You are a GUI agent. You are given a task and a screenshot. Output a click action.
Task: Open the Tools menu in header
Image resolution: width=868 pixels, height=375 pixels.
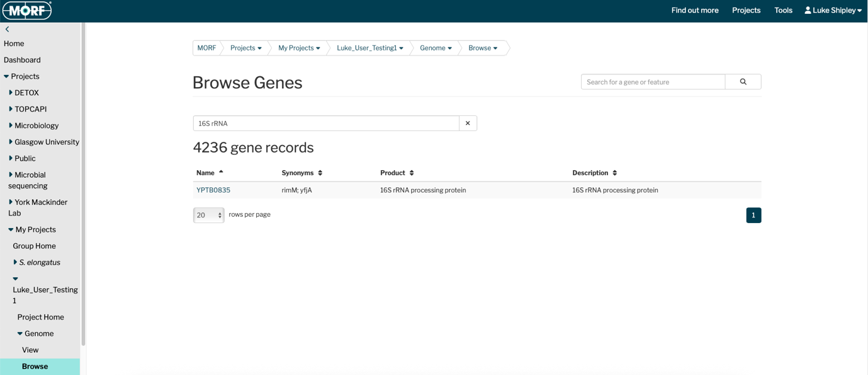point(783,11)
